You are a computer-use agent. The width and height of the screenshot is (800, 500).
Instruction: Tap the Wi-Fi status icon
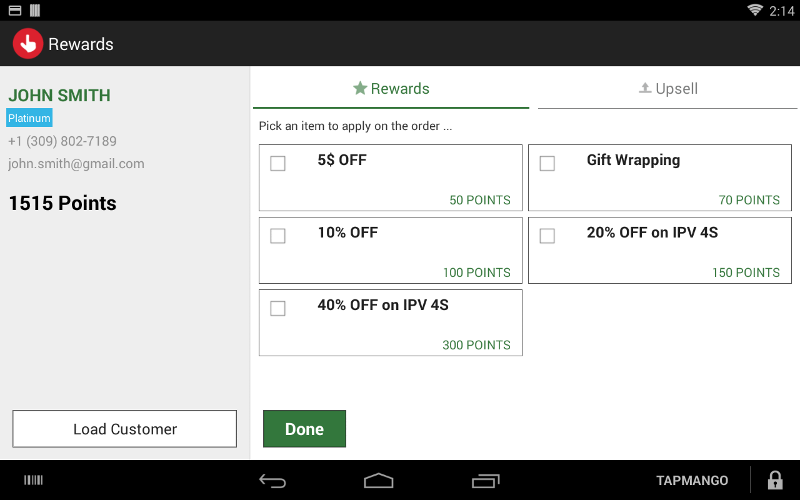point(755,10)
